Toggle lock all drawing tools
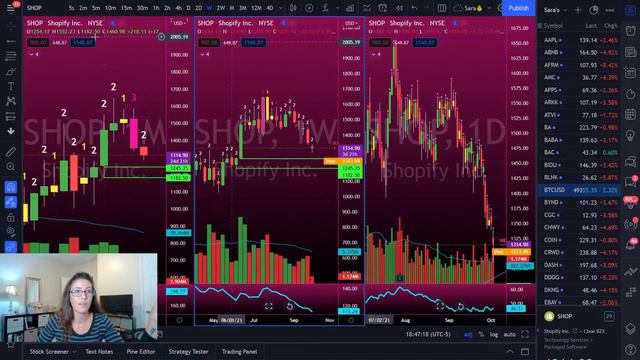640x360 pixels. [11, 217]
